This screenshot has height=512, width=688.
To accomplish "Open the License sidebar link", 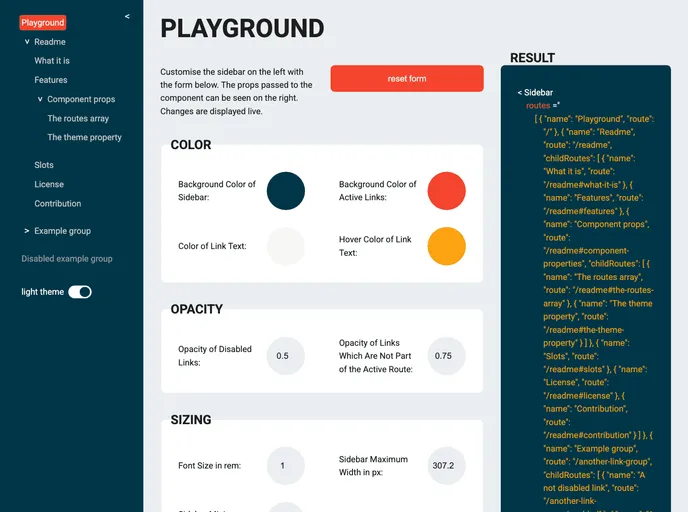I will click(x=49, y=184).
